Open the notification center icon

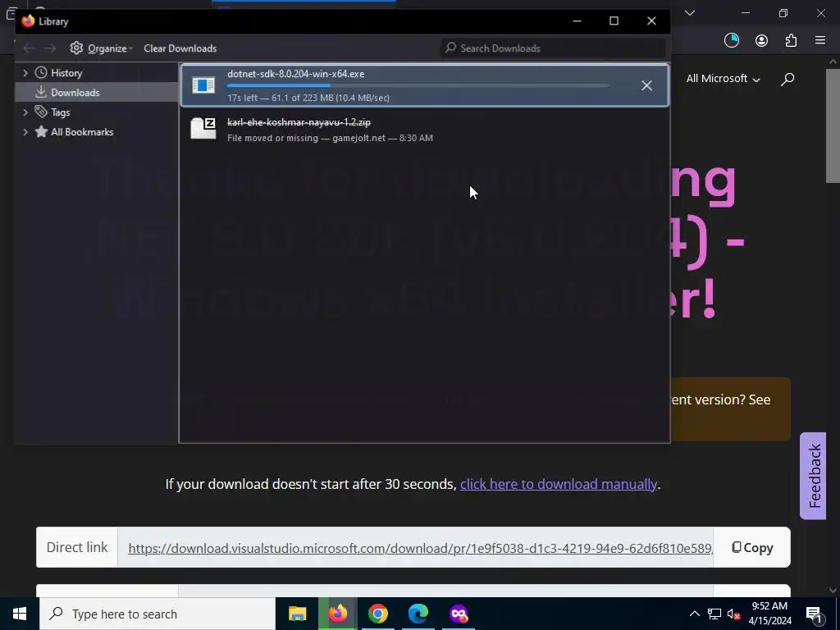coord(815,614)
